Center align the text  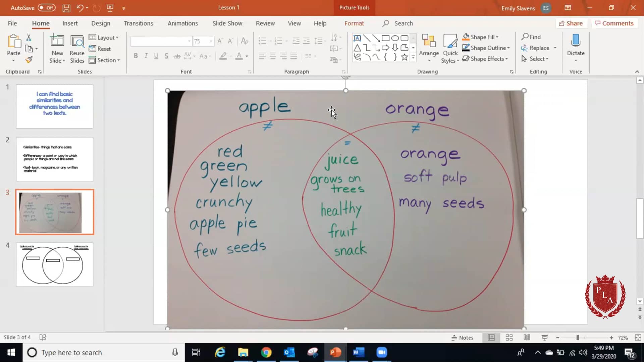(x=273, y=56)
